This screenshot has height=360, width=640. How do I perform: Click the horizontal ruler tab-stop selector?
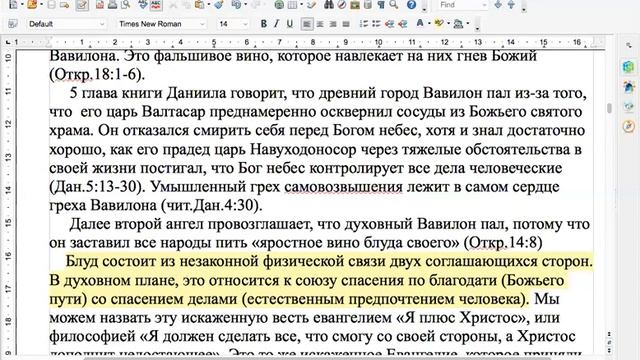pyautogui.click(x=8, y=42)
